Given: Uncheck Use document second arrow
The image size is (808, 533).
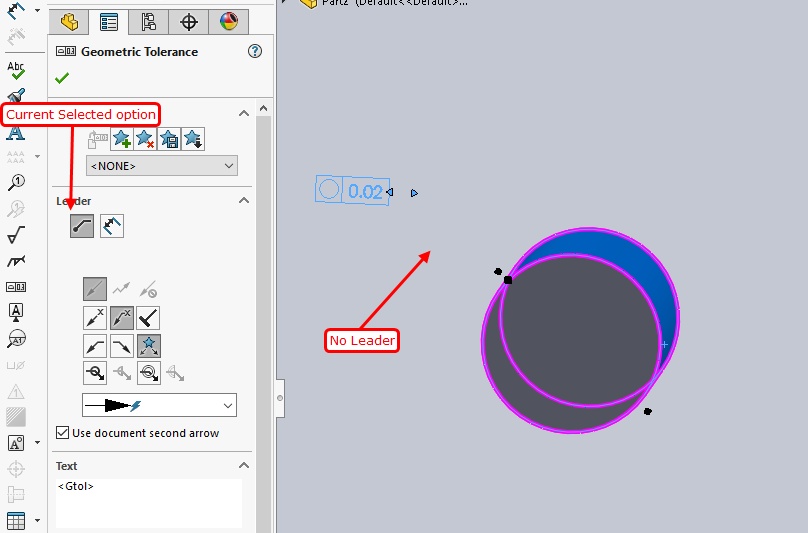Looking at the screenshot, I should [x=62, y=432].
